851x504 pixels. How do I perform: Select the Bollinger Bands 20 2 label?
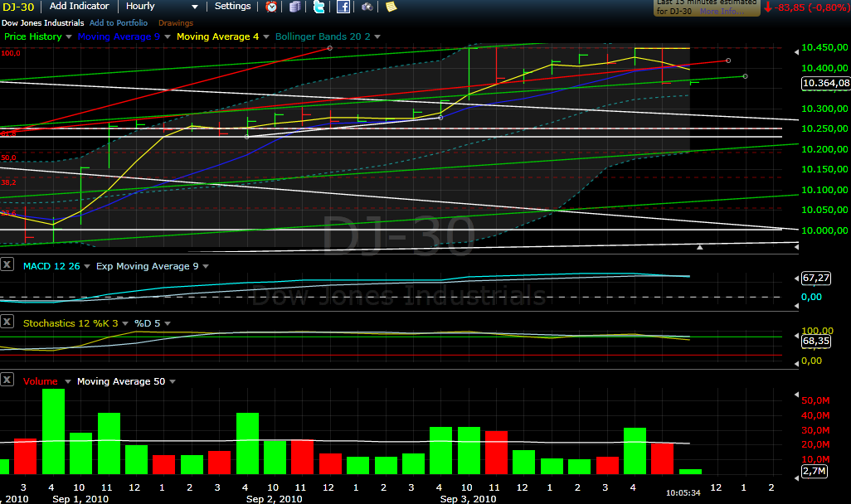click(323, 36)
